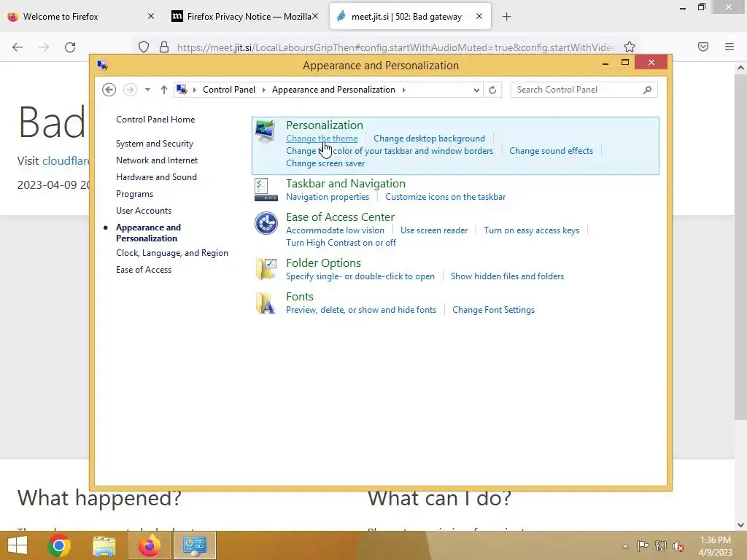
Task: Click the Firefox back arrow button
Action: coord(18,47)
